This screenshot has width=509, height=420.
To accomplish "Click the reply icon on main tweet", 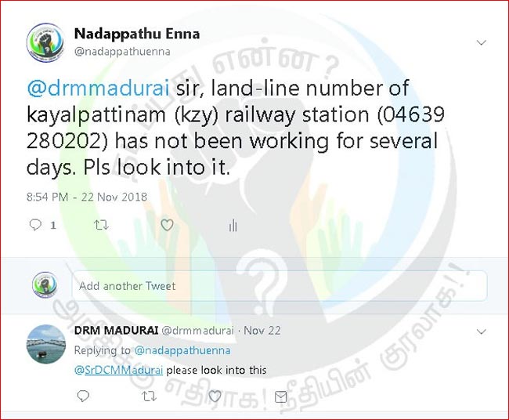I will click(x=35, y=224).
